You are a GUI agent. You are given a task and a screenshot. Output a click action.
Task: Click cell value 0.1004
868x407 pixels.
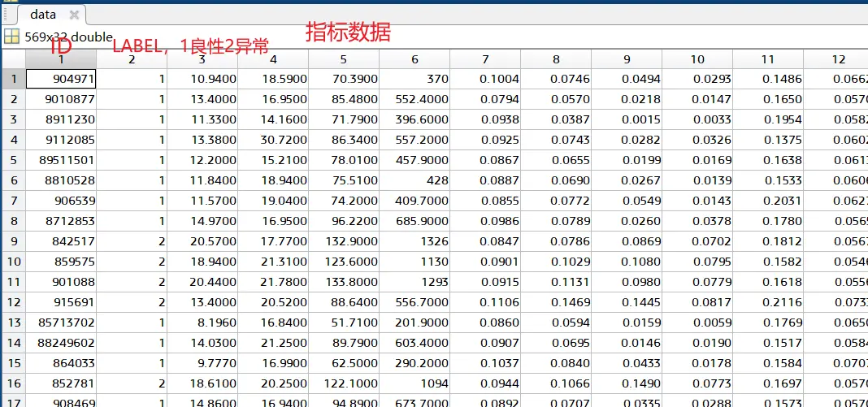[x=485, y=79]
